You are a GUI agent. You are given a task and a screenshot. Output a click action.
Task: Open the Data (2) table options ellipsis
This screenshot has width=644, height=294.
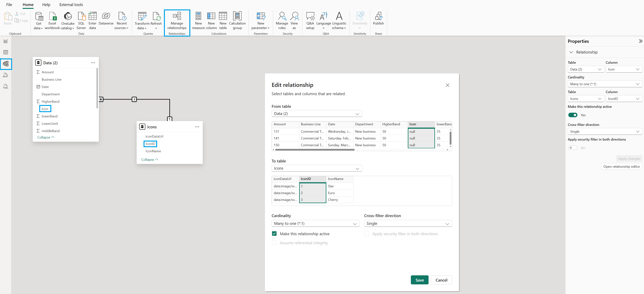tap(93, 63)
